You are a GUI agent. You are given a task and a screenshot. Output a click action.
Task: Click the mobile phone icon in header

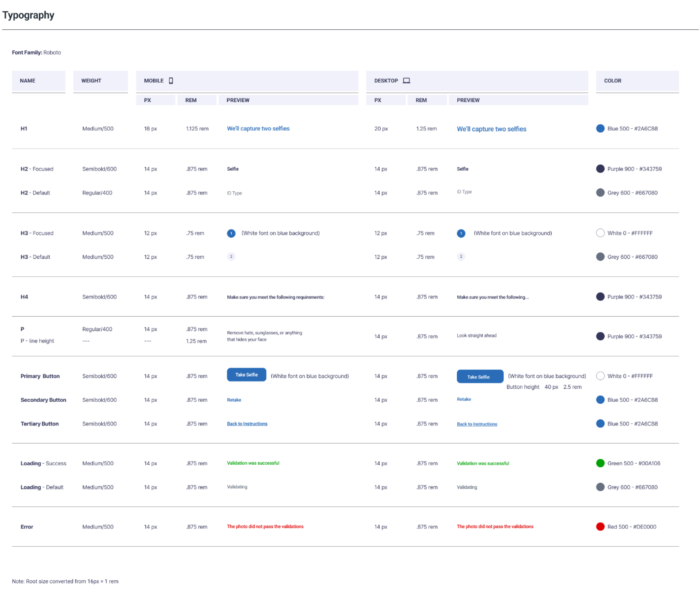tap(171, 80)
